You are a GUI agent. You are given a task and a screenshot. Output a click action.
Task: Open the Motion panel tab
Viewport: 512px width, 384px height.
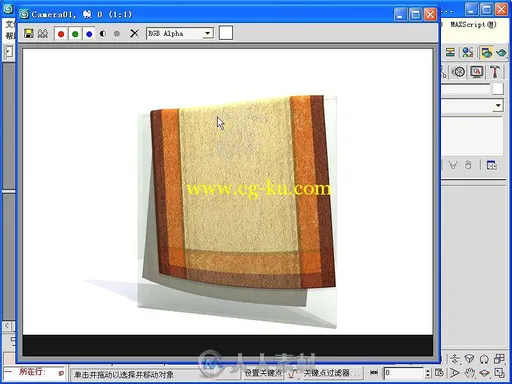click(459, 72)
